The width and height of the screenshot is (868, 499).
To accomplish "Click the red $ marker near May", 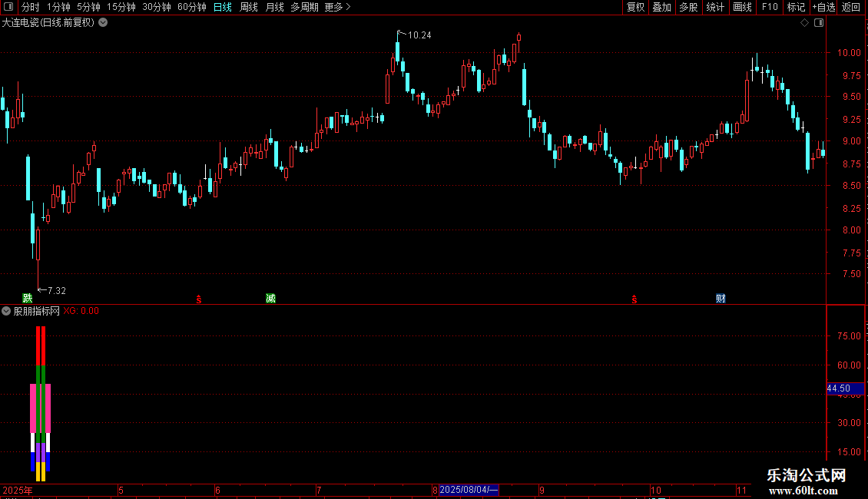I will click(199, 299).
